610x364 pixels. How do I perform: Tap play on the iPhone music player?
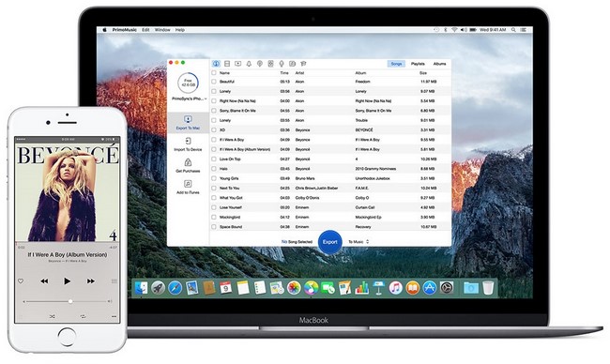click(67, 281)
